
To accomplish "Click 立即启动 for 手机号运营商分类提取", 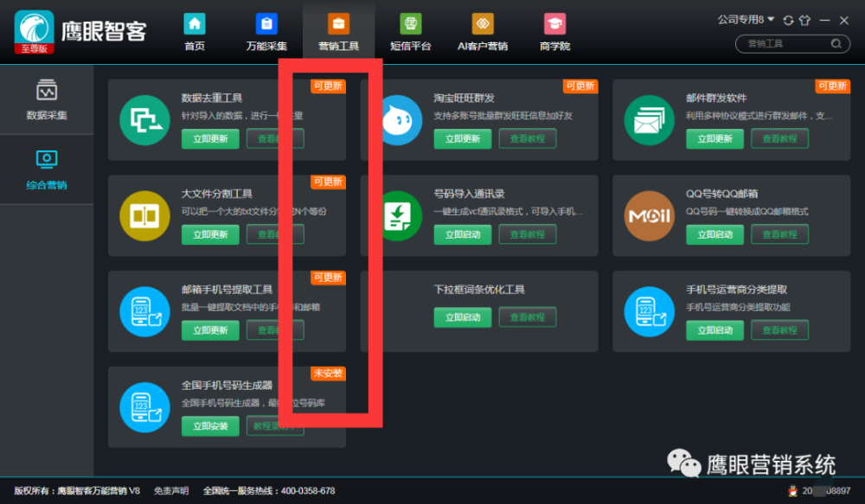I will pos(715,330).
